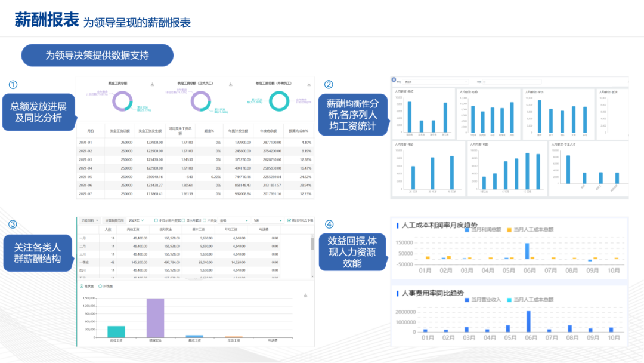The image size is (644, 363).
Task: Tick the 不显示每月数据 checkbox
Action: [x=156, y=220]
